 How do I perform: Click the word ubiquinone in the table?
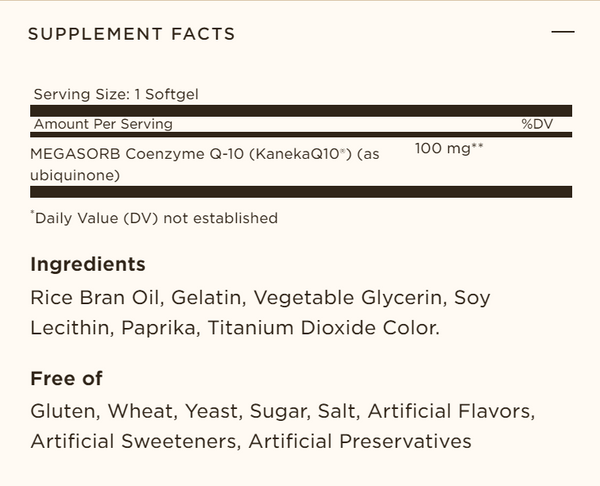point(76,175)
